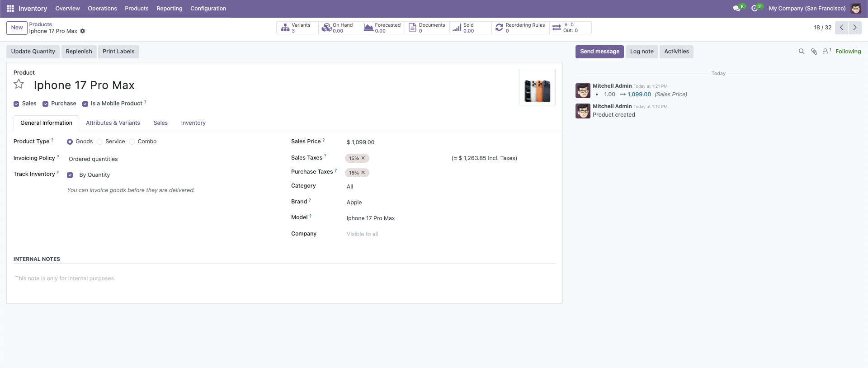Viewport: 868px width, 368px height.
Task: Open the apps grid menu icon
Action: coord(10,9)
